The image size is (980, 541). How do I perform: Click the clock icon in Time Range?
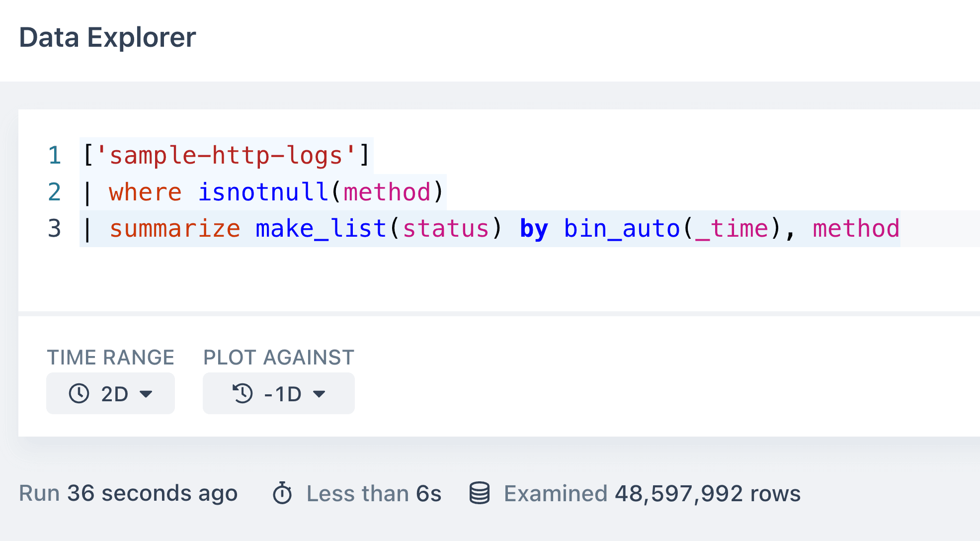pos(79,394)
